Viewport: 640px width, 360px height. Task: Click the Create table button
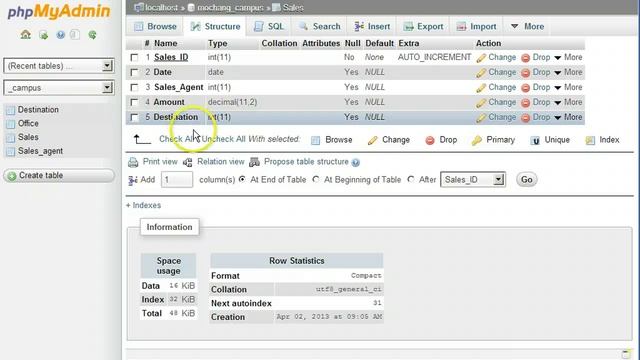point(59,176)
